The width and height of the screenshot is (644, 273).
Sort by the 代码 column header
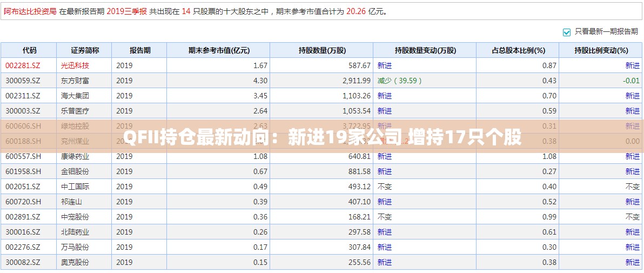click(x=29, y=50)
